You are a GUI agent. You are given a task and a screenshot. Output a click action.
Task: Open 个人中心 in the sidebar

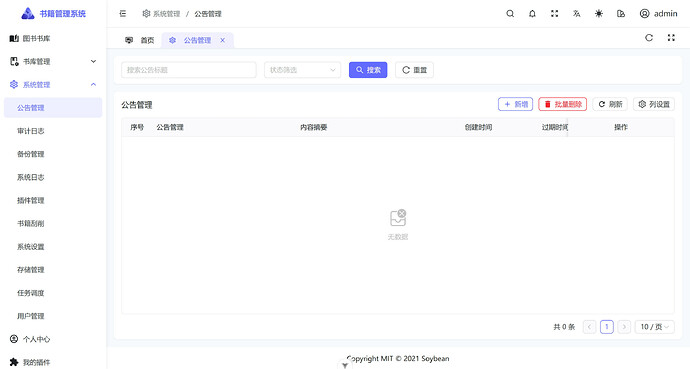pos(53,339)
